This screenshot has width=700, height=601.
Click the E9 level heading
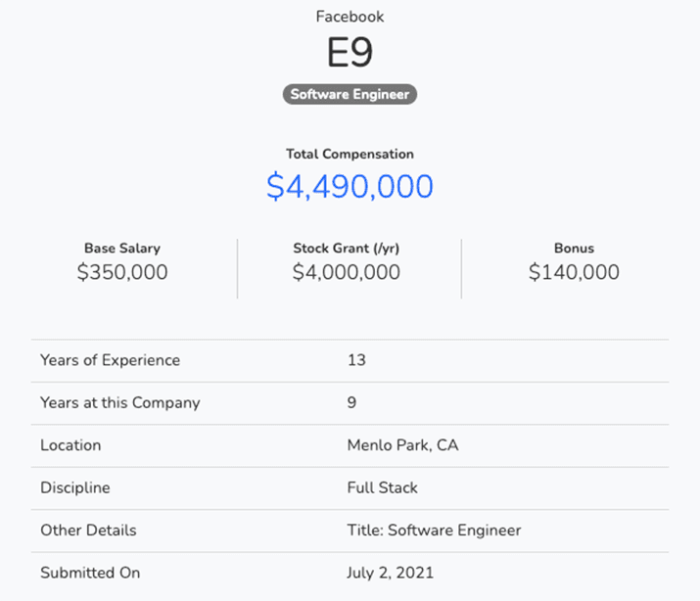[350, 54]
